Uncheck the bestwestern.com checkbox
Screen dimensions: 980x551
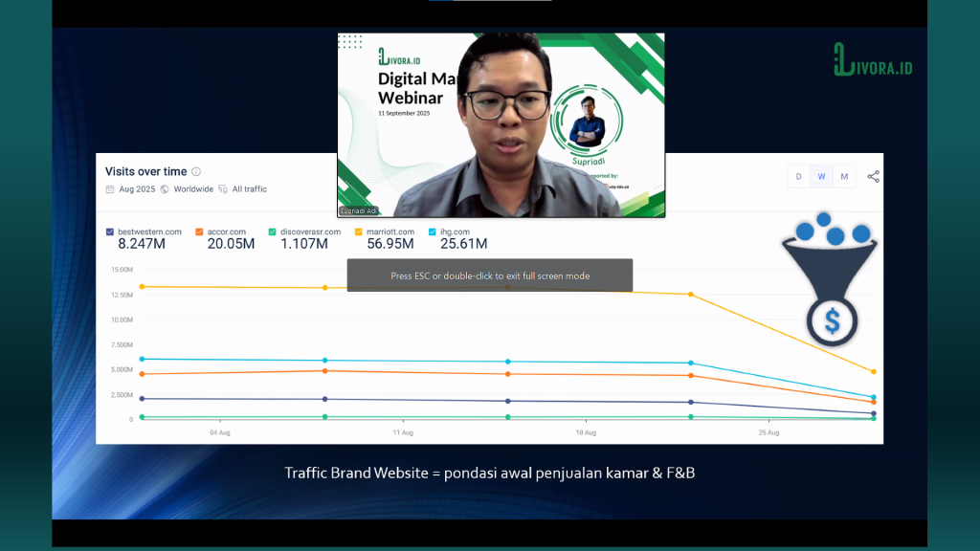[x=110, y=231]
